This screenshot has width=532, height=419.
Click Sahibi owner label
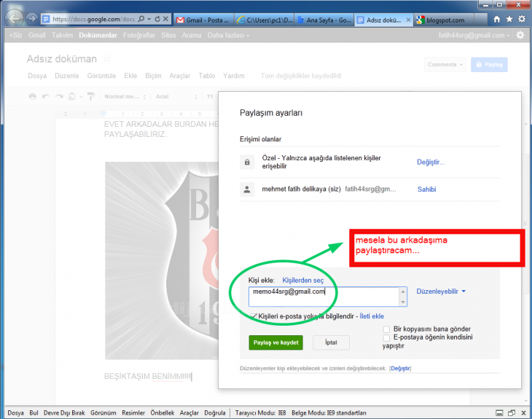pos(427,189)
